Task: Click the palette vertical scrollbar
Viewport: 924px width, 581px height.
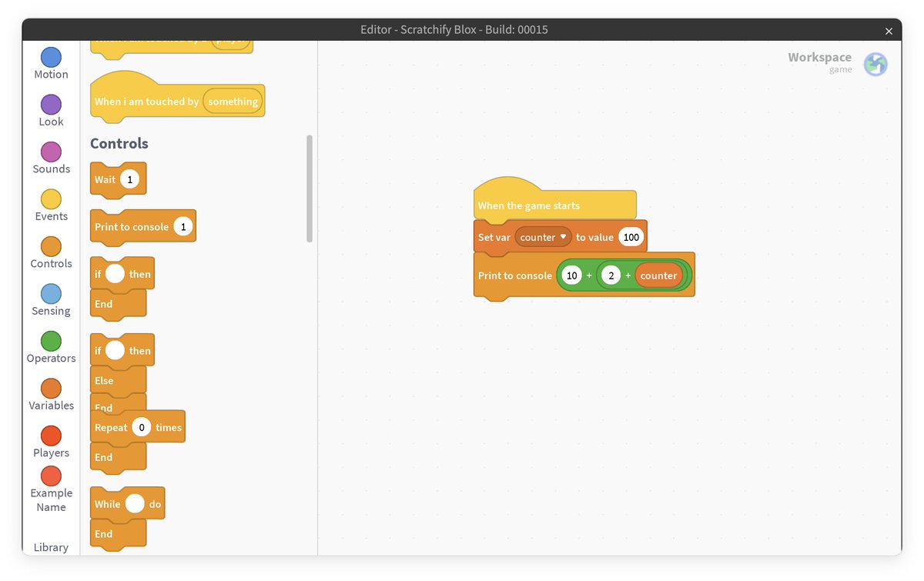Action: (310, 189)
